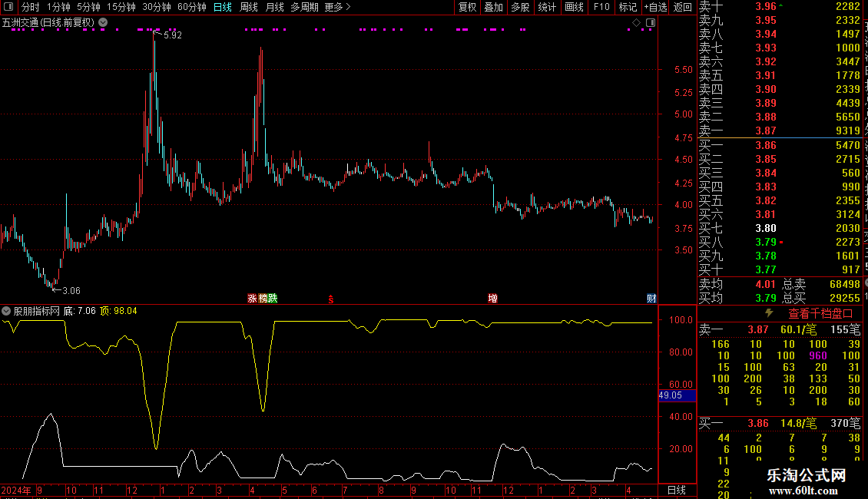This screenshot has height=499, width=868.
Task: Switch to 月线 monthly chart
Action: (x=274, y=7)
